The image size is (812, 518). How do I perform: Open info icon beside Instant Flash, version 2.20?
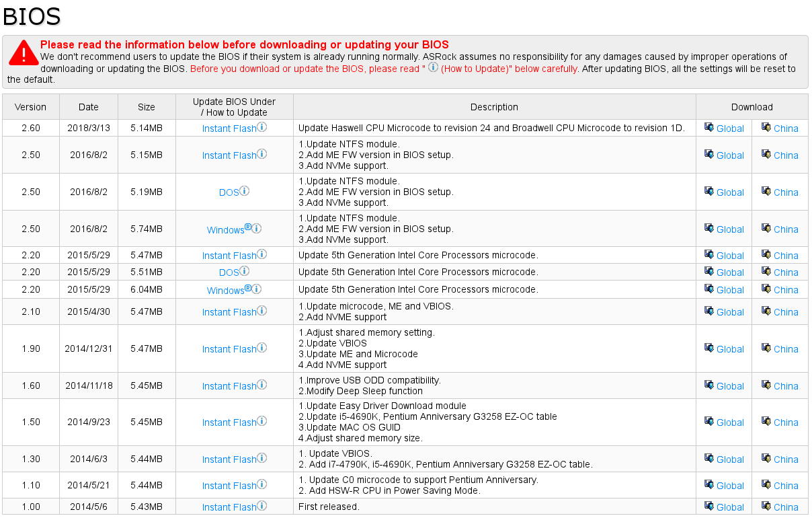pyautogui.click(x=262, y=254)
